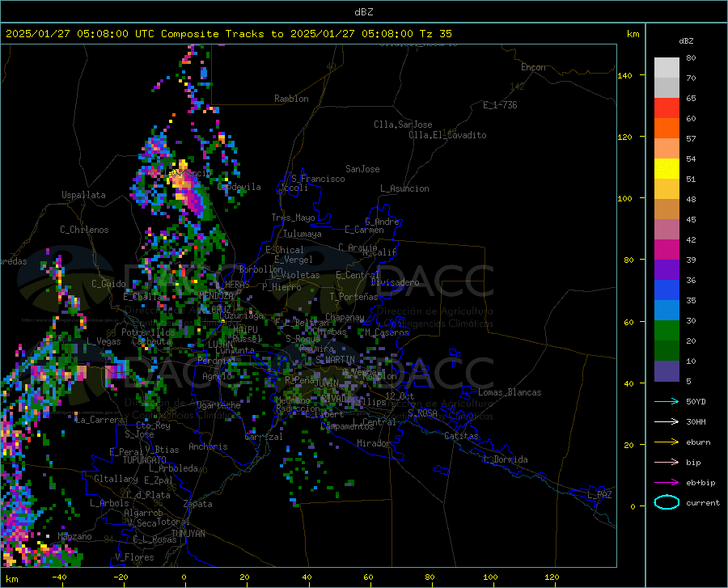Click the Uspallata label on map
This screenshot has height=588, width=728.
(83, 195)
